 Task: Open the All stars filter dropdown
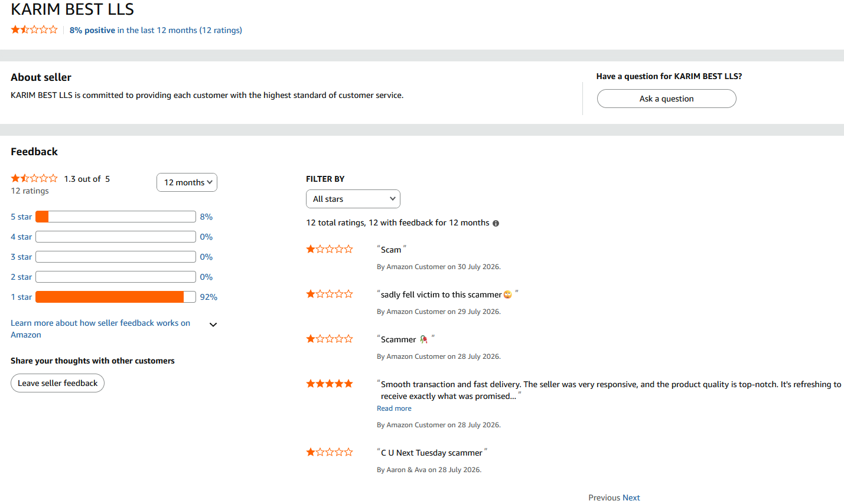pos(353,199)
